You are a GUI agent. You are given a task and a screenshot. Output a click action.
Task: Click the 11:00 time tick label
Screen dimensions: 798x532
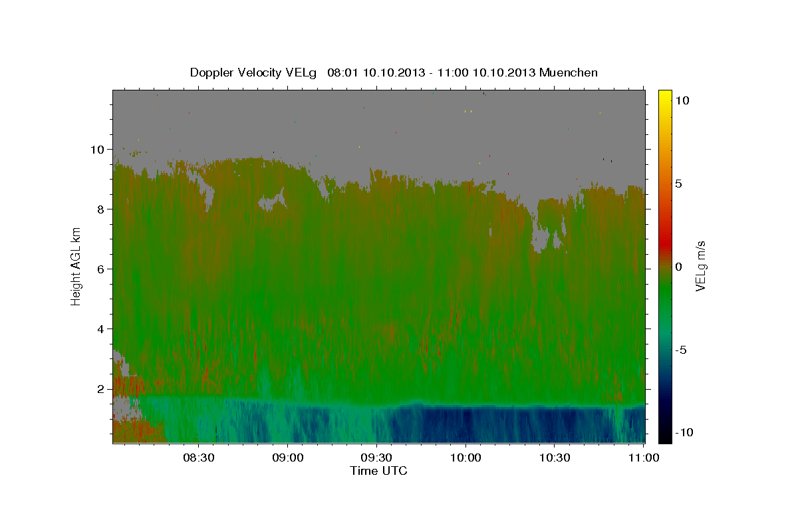tap(643, 458)
